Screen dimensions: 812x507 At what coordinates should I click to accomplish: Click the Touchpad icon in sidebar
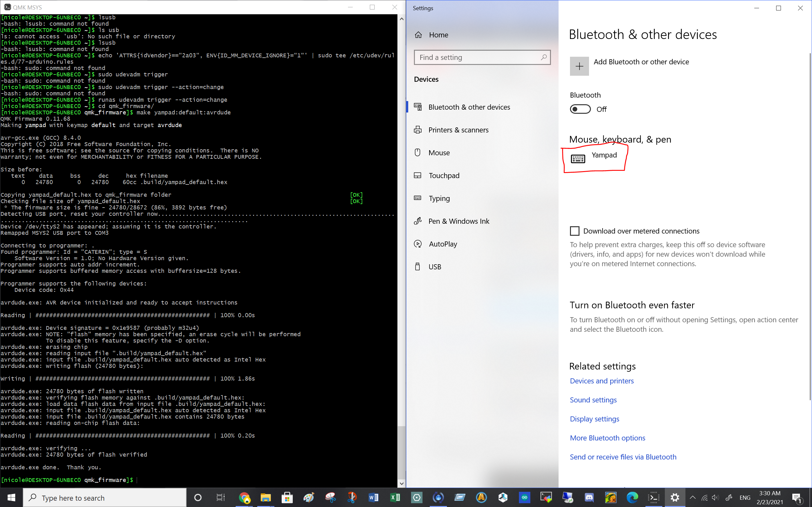417,175
